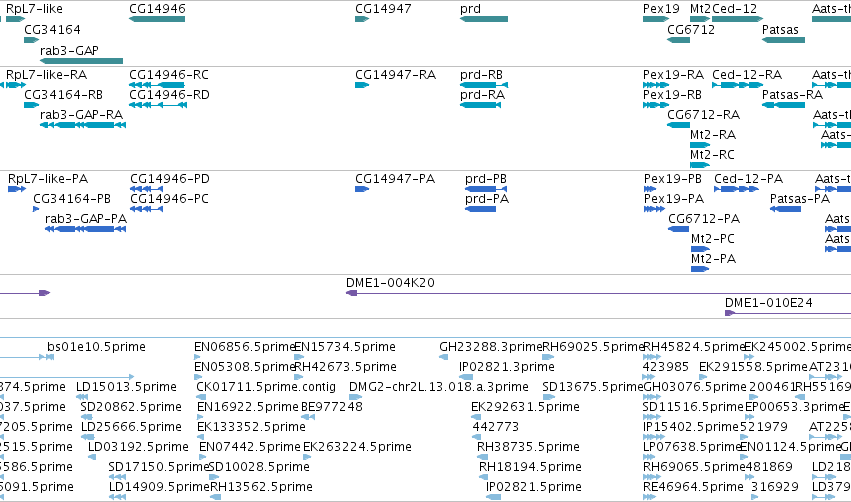Click EST SD11516.5prime glyph
851x502 pixels.
coord(651,417)
